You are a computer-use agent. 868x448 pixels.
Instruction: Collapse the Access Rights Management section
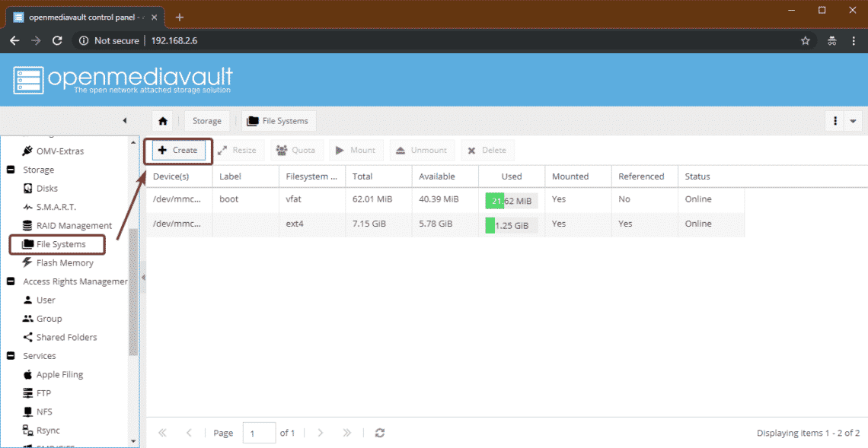[x=11, y=281]
